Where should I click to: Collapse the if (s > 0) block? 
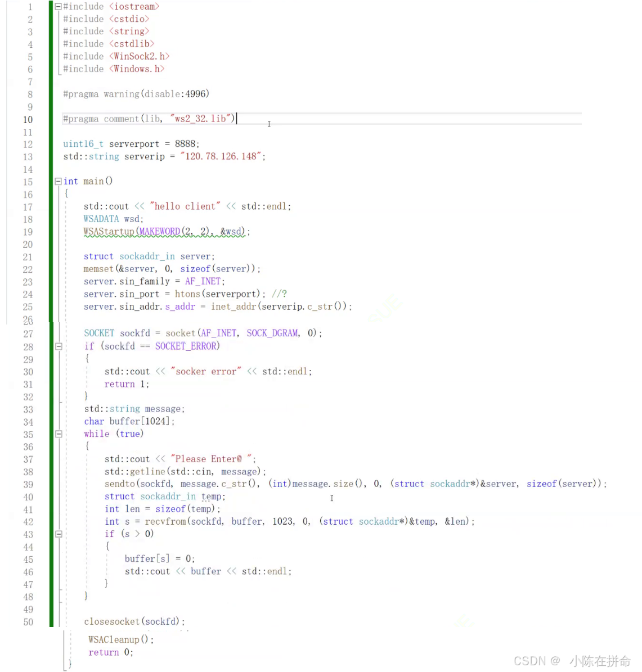[59, 534]
